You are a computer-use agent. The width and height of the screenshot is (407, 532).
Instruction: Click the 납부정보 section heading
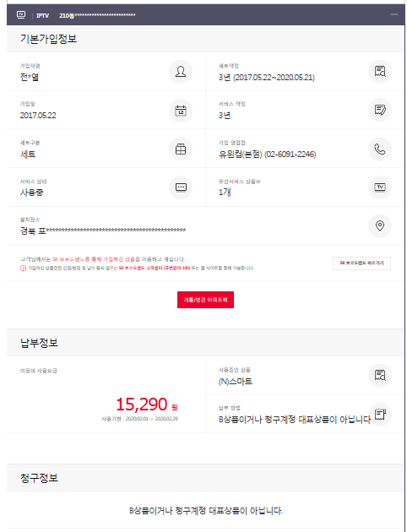39,343
